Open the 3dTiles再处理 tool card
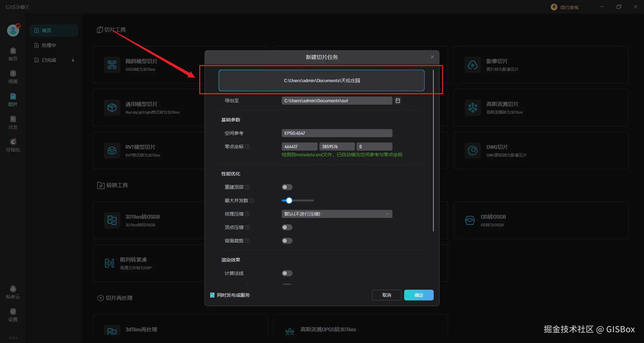This screenshot has width=644, height=343. (180, 325)
